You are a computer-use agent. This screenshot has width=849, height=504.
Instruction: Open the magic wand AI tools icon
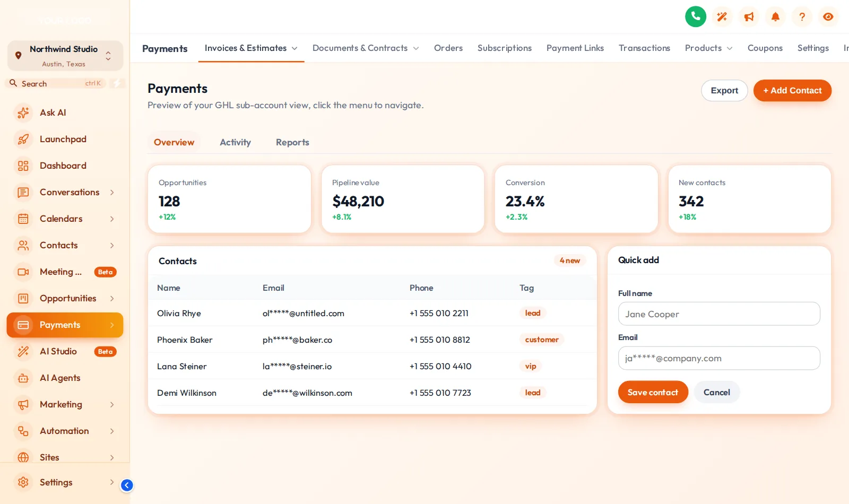point(722,17)
